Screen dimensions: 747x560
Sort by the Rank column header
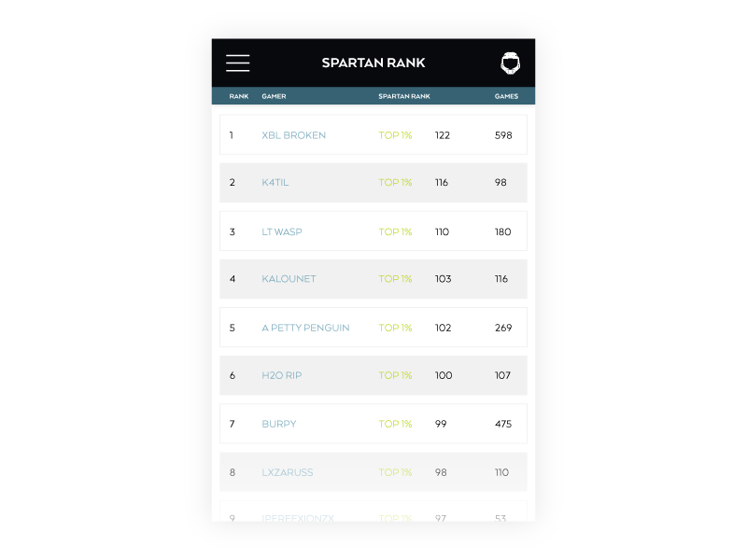click(239, 96)
